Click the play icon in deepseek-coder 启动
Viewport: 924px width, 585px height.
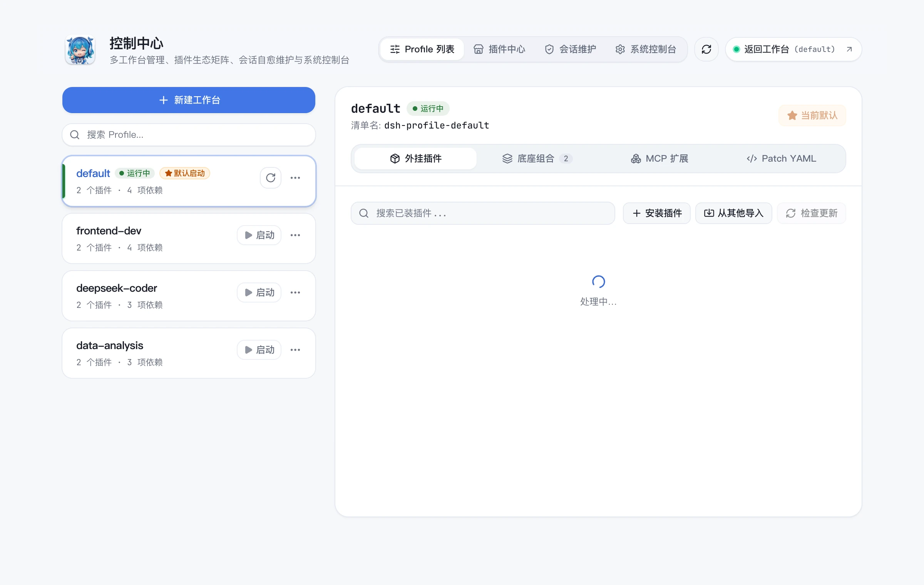tap(249, 292)
